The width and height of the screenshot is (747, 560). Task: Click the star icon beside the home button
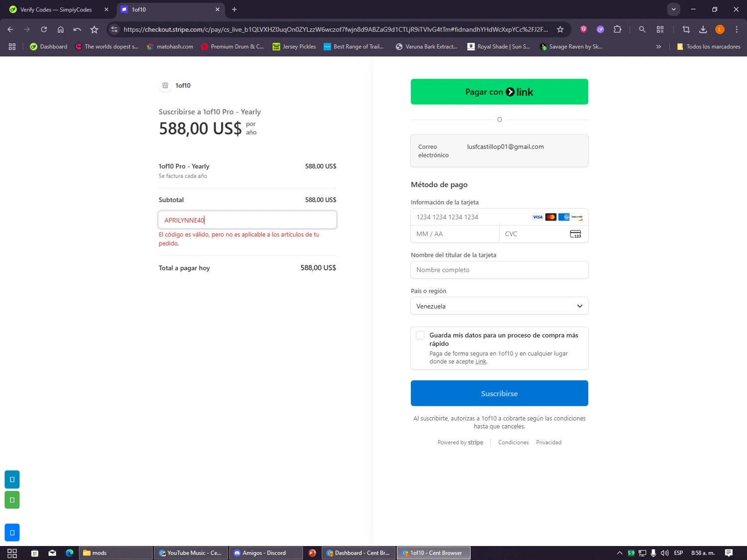[x=94, y=29]
